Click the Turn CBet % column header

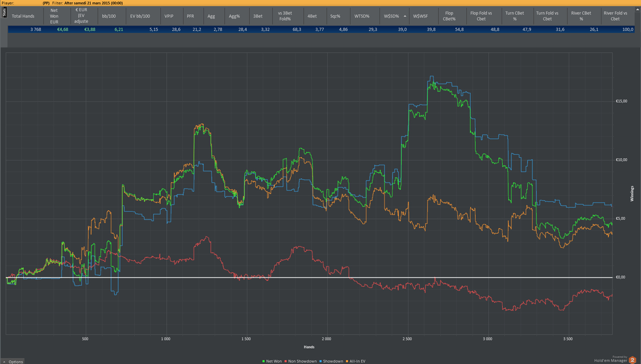(x=518, y=16)
